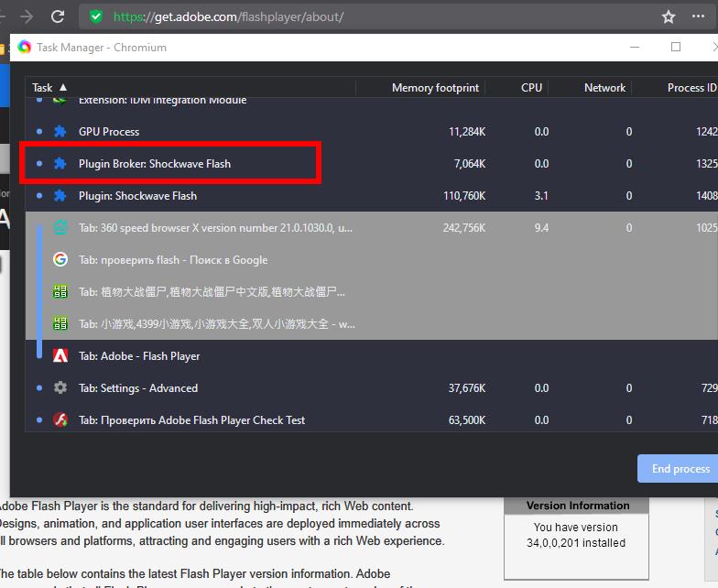Select Tab: Settings - Advanced row
This screenshot has width=718, height=588.
(x=372, y=388)
